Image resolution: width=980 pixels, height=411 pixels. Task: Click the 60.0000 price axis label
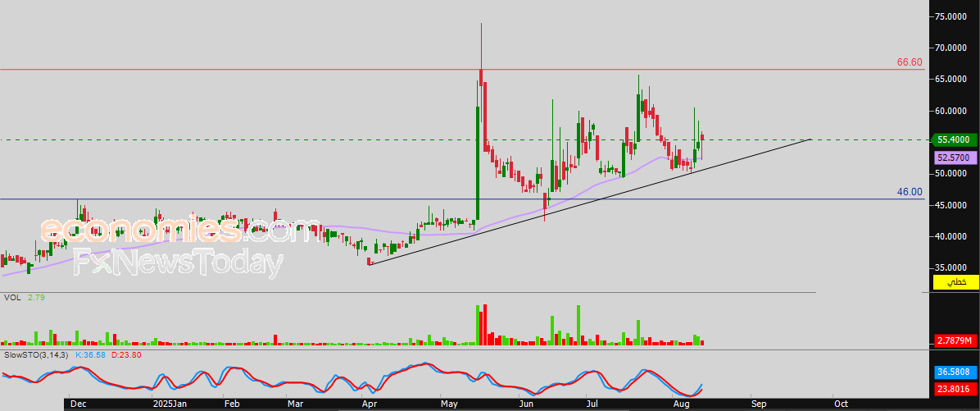pyautogui.click(x=952, y=112)
